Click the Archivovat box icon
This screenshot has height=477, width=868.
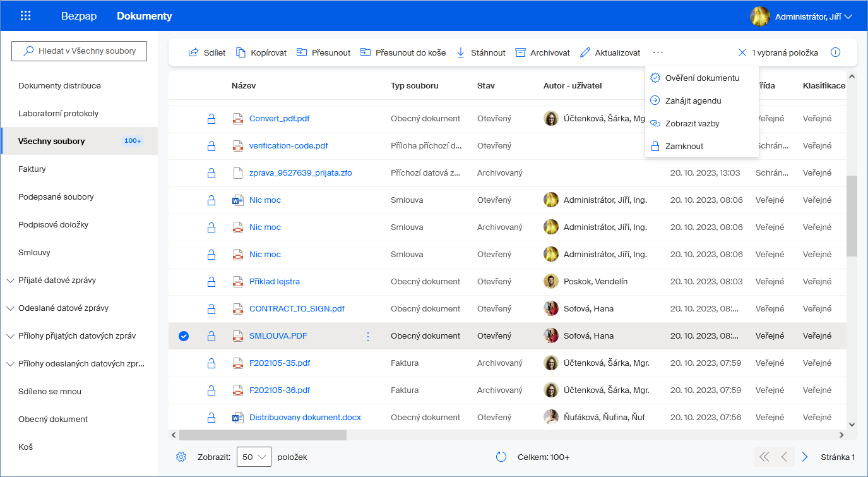click(520, 52)
